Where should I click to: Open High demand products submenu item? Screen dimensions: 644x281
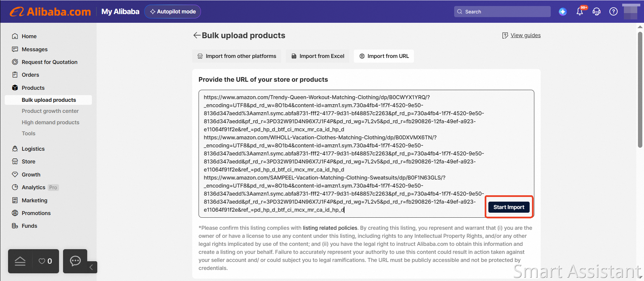click(51, 123)
